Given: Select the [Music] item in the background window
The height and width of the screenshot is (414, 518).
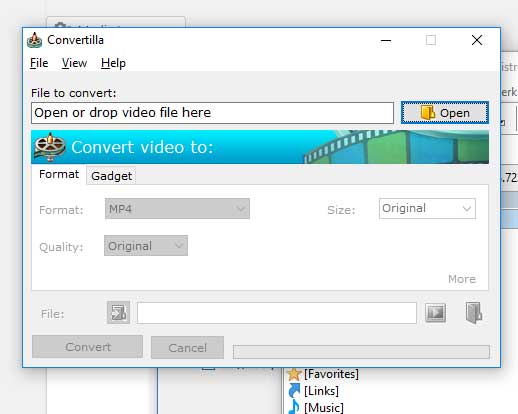Looking at the screenshot, I should tap(324, 407).
